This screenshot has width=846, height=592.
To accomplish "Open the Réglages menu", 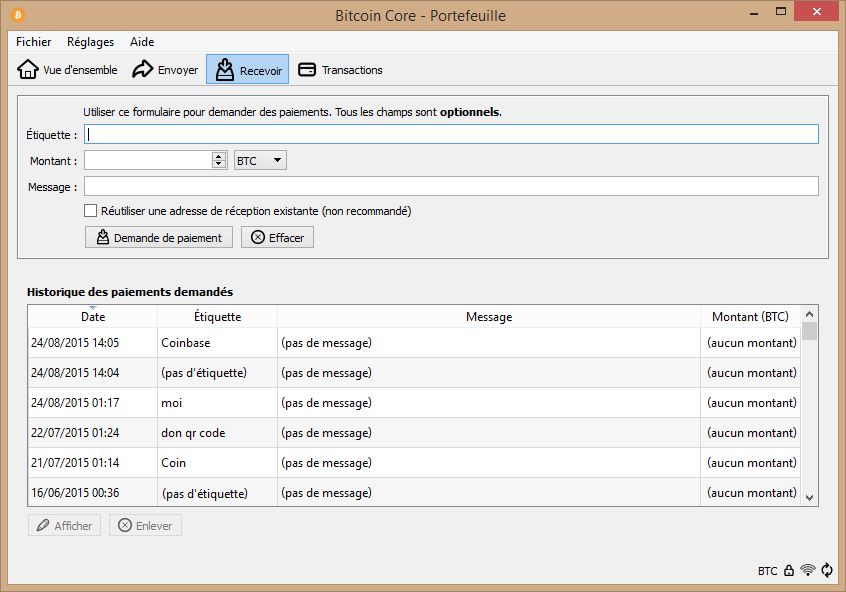I will [x=90, y=42].
